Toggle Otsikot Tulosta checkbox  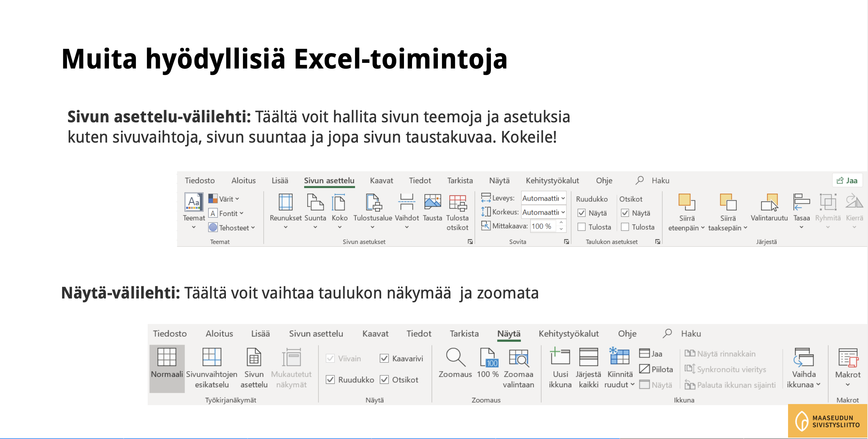pos(625,227)
